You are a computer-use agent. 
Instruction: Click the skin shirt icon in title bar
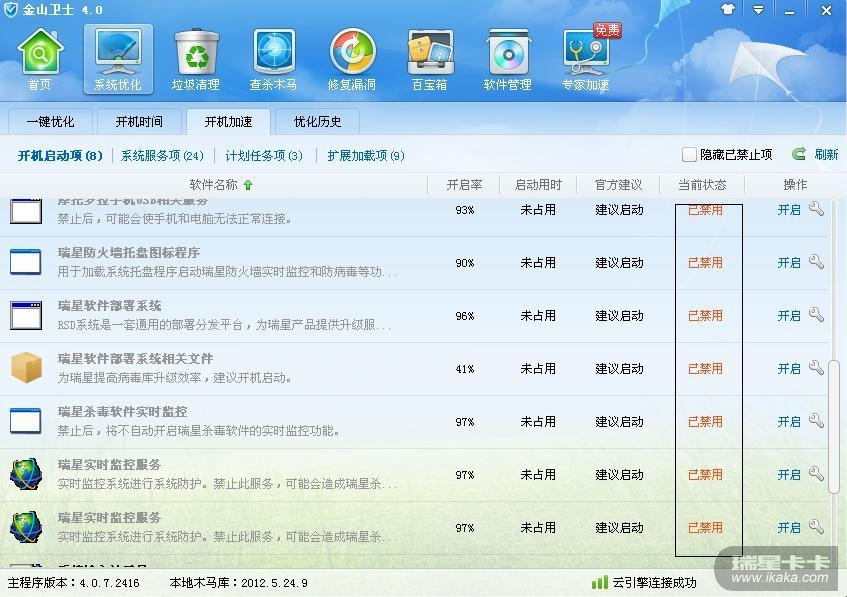(x=728, y=9)
